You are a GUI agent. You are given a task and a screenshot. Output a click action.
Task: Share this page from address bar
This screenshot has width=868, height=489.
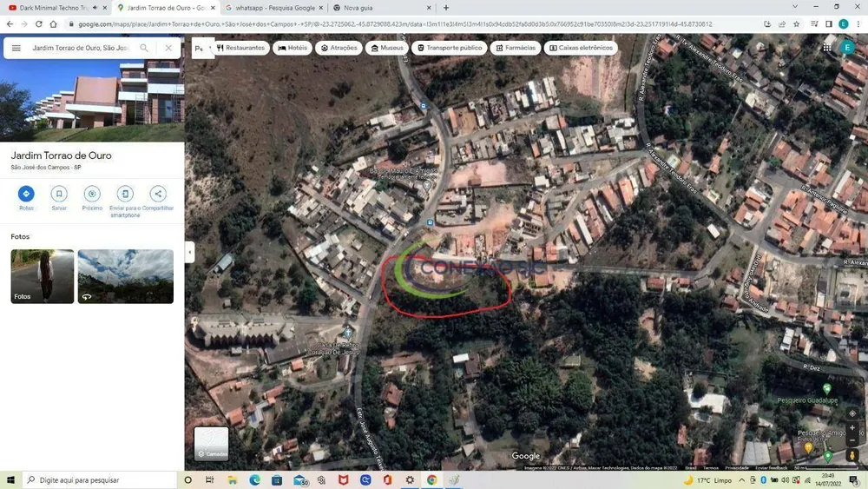pyautogui.click(x=782, y=23)
